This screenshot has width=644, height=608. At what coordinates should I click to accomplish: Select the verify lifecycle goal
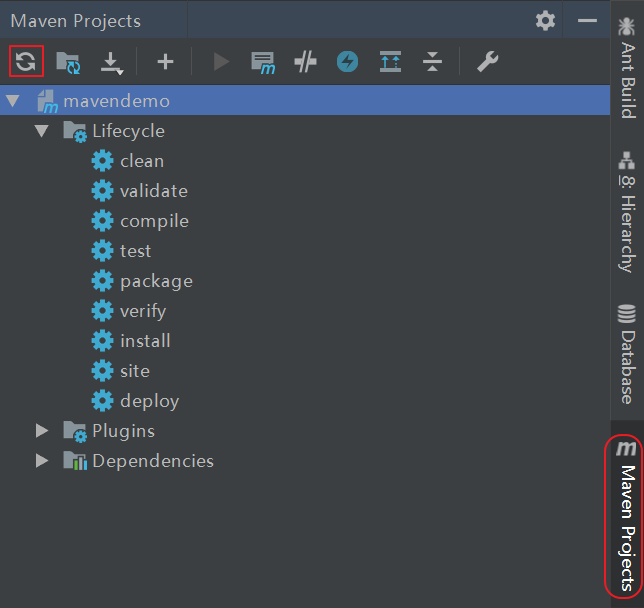143,311
